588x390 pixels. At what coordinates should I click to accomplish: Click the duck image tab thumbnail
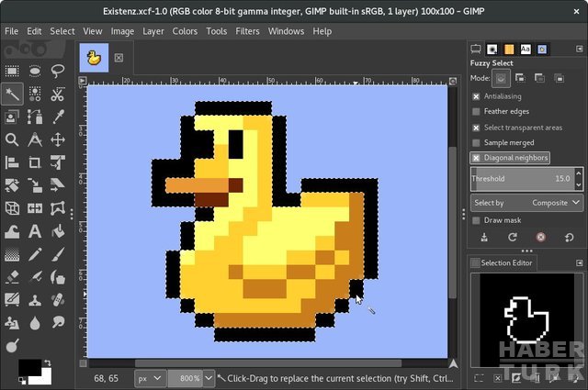pos(94,58)
